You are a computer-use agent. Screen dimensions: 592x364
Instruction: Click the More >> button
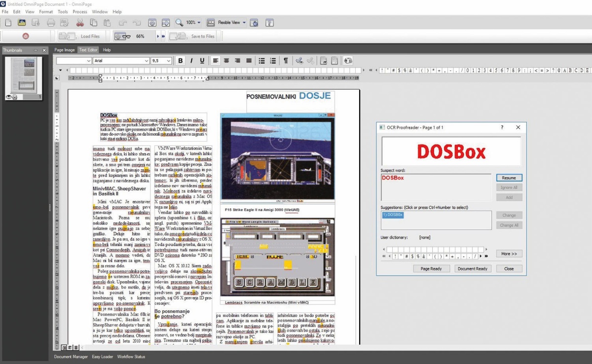(x=509, y=254)
